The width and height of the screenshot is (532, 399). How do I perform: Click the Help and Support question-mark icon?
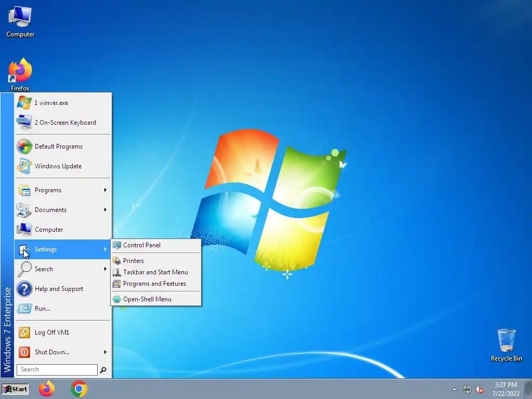click(24, 289)
